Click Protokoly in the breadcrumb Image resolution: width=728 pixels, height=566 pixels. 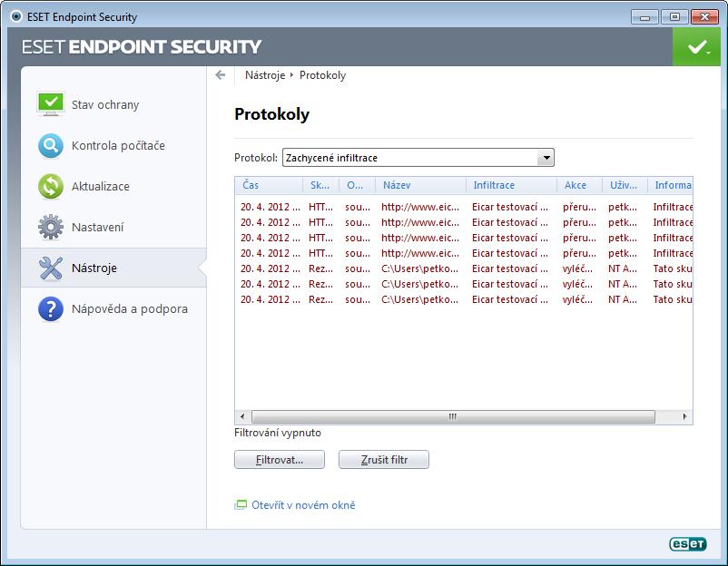[322, 75]
